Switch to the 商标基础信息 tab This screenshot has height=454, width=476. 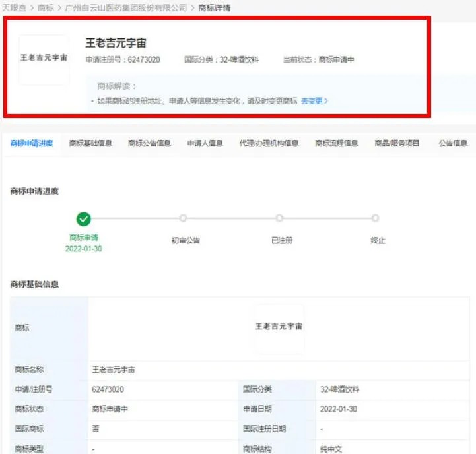pyautogui.click(x=90, y=143)
